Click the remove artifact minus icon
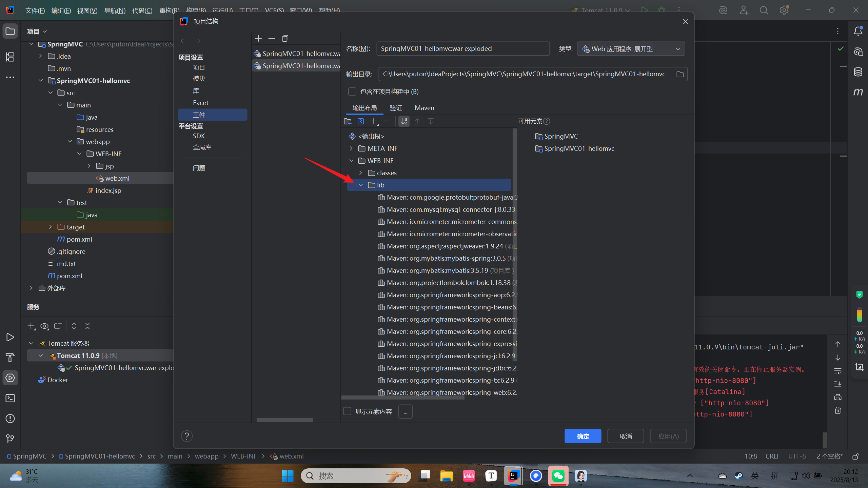Screen dimensions: 868x488 point(272,38)
